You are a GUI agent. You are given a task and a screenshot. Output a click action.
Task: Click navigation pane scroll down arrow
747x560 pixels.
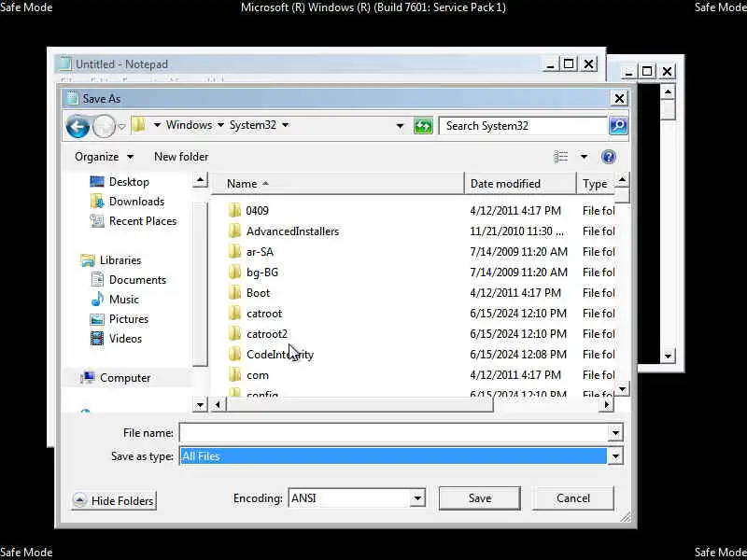200,405
